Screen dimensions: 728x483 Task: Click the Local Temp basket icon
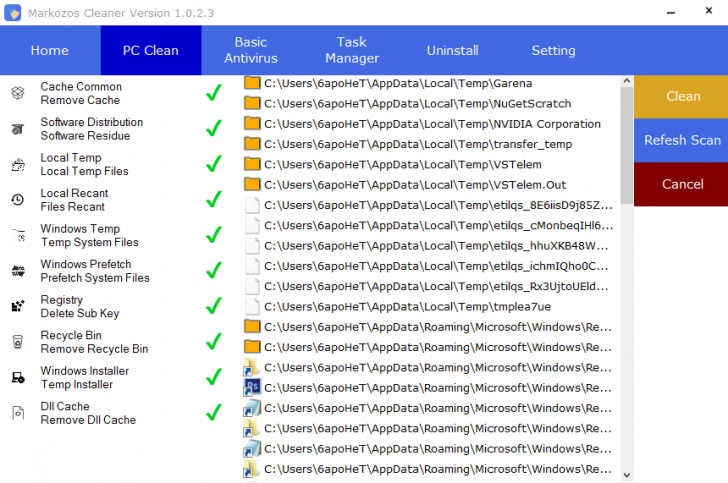(17, 165)
